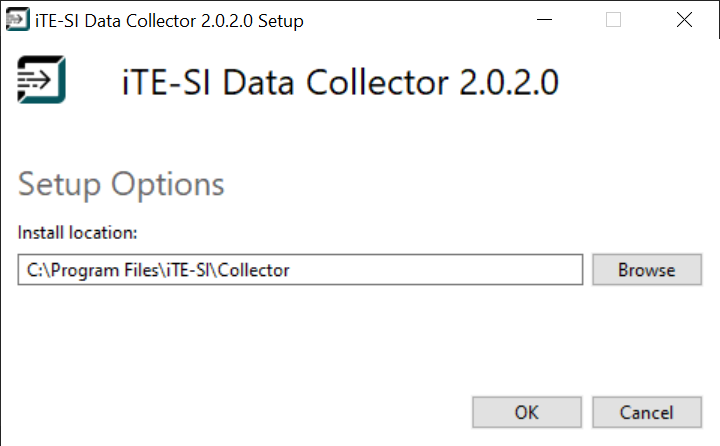Click the small app icon in title bar

pos(18,20)
